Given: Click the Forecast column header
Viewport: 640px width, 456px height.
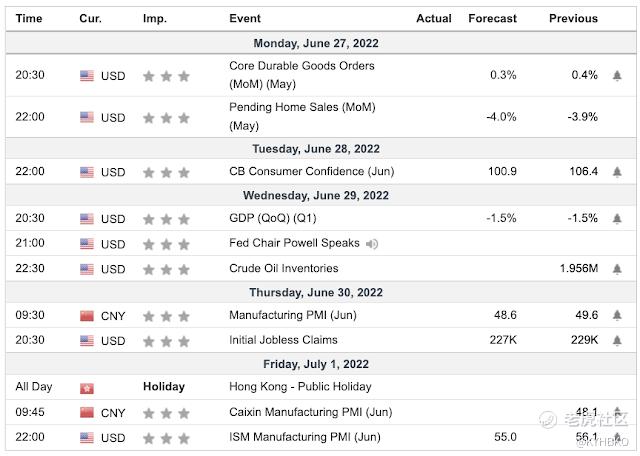Looking at the screenshot, I should coord(492,18).
